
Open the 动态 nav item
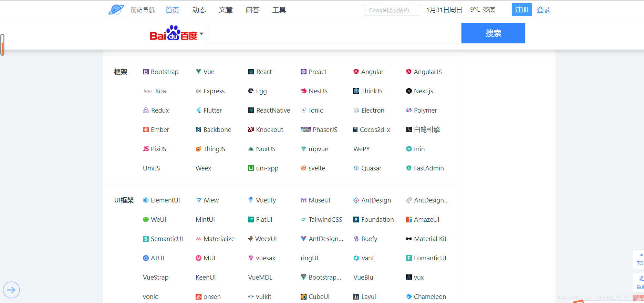click(x=199, y=10)
